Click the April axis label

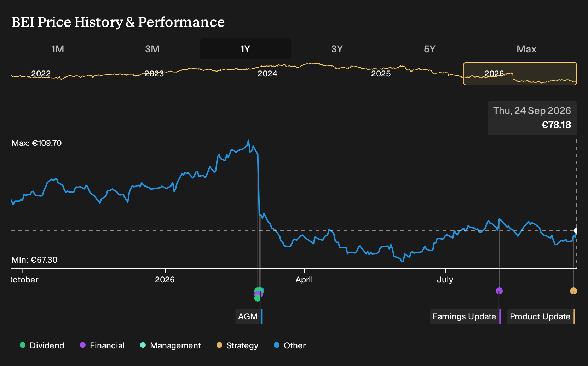tap(304, 280)
